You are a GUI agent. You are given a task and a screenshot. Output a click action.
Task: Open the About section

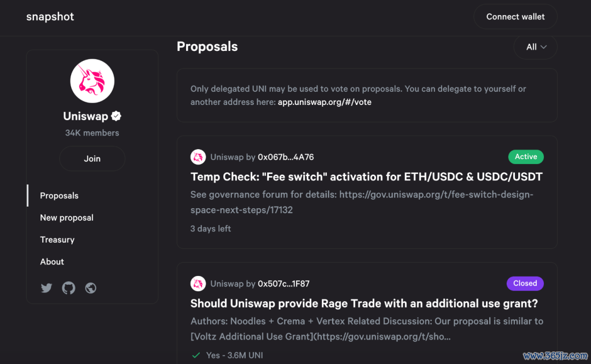tap(52, 262)
